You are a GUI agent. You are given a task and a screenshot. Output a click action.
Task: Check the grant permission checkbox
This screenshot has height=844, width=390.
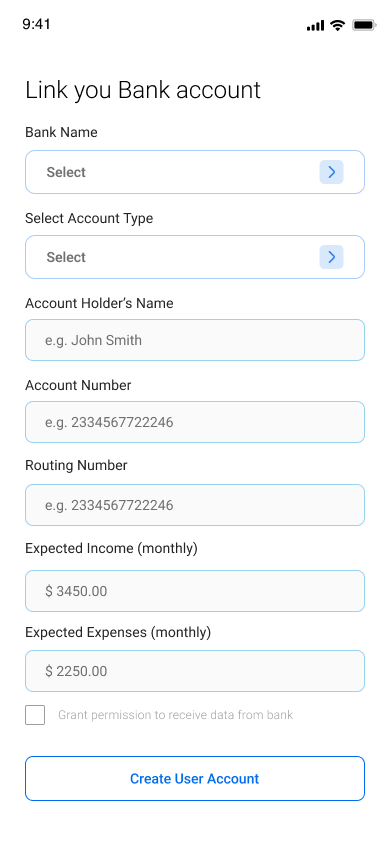pos(35,715)
